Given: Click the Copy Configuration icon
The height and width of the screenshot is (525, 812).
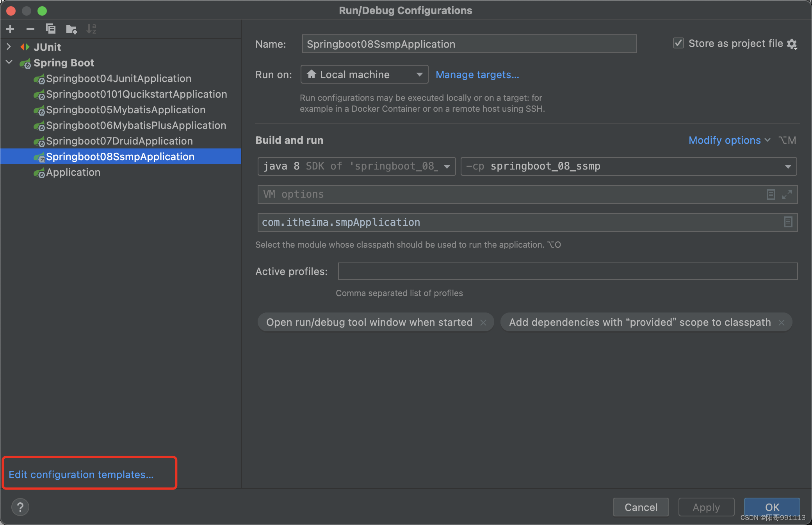Looking at the screenshot, I should [51, 29].
